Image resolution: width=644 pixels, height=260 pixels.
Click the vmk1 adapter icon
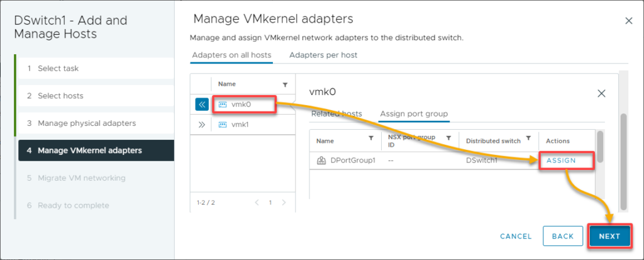tap(223, 125)
